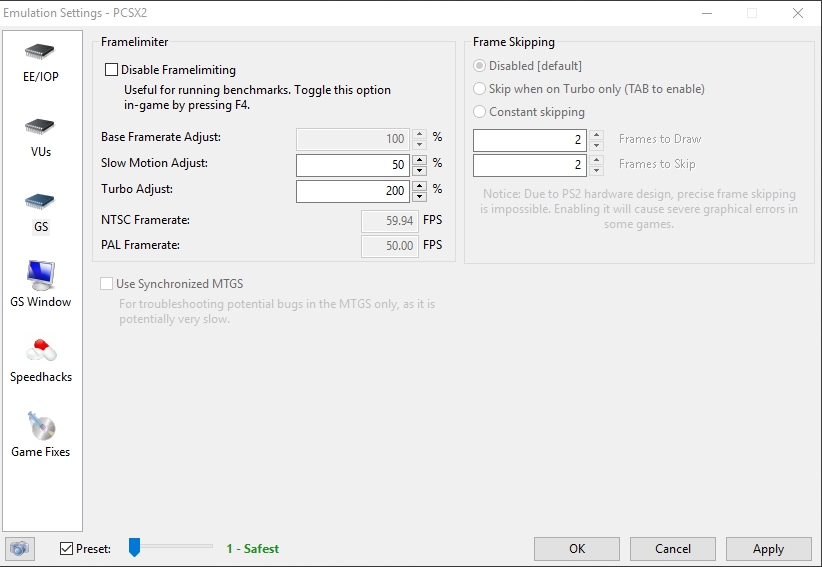
Task: Click the Apply button
Action: tap(769, 549)
